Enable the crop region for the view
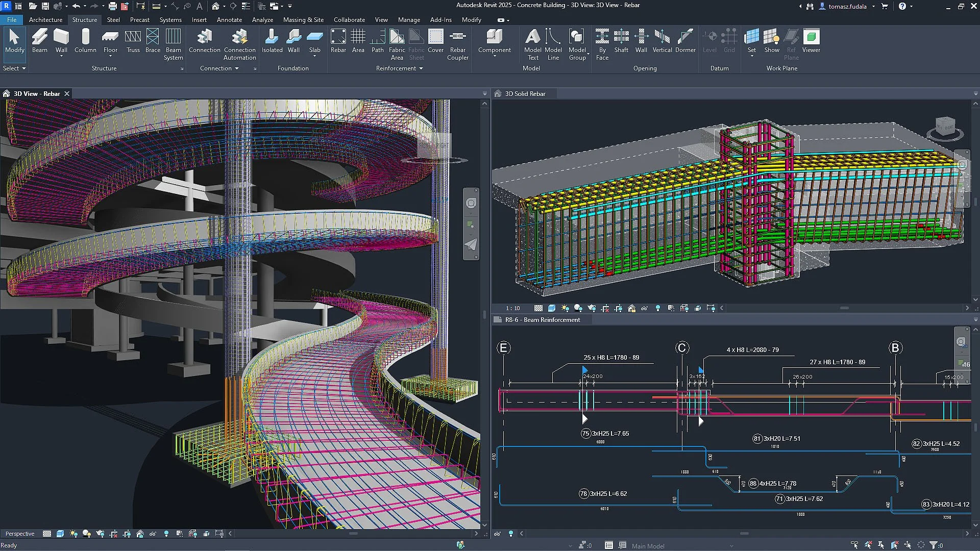Viewport: 980px width, 551px height. click(x=114, y=534)
